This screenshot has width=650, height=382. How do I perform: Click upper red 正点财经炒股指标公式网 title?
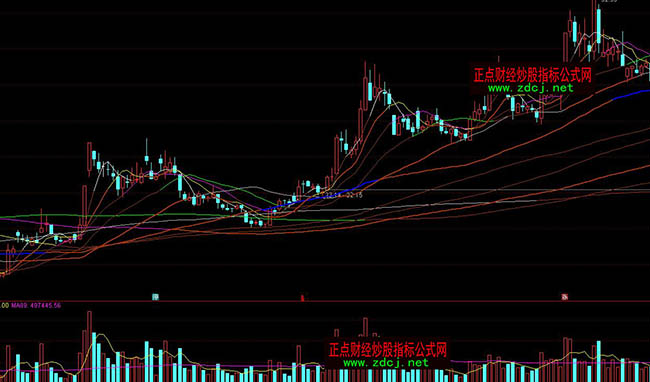(x=532, y=75)
